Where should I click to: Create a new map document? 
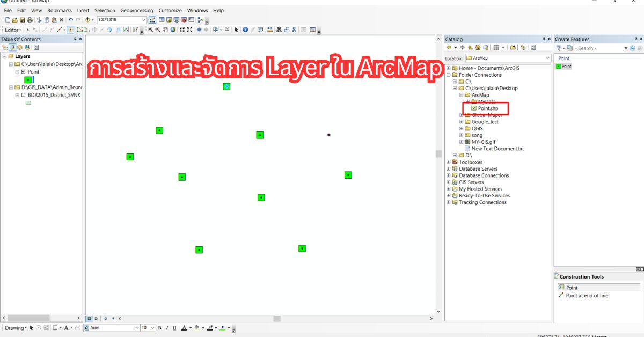[8, 20]
